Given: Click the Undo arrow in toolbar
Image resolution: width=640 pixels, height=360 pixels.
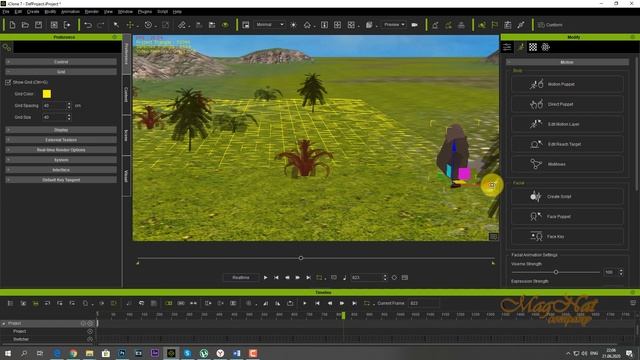Looking at the screenshot, I should pos(88,25).
